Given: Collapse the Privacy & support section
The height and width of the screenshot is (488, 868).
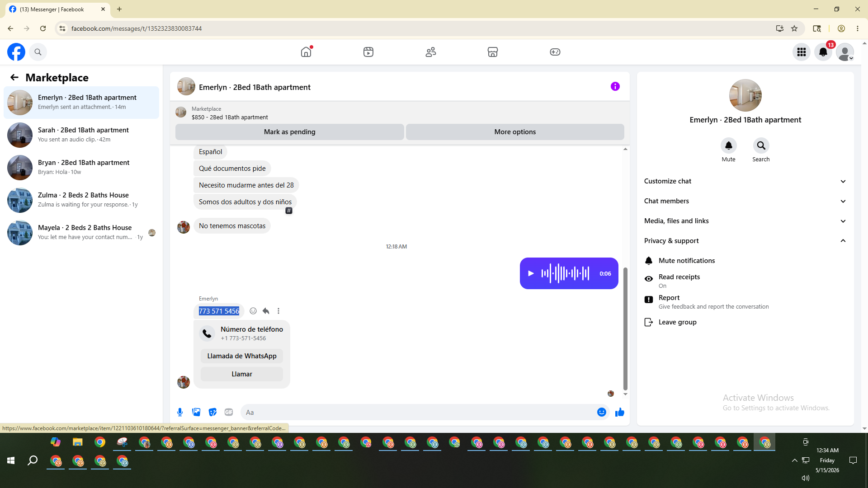Looking at the screenshot, I should [x=745, y=241].
